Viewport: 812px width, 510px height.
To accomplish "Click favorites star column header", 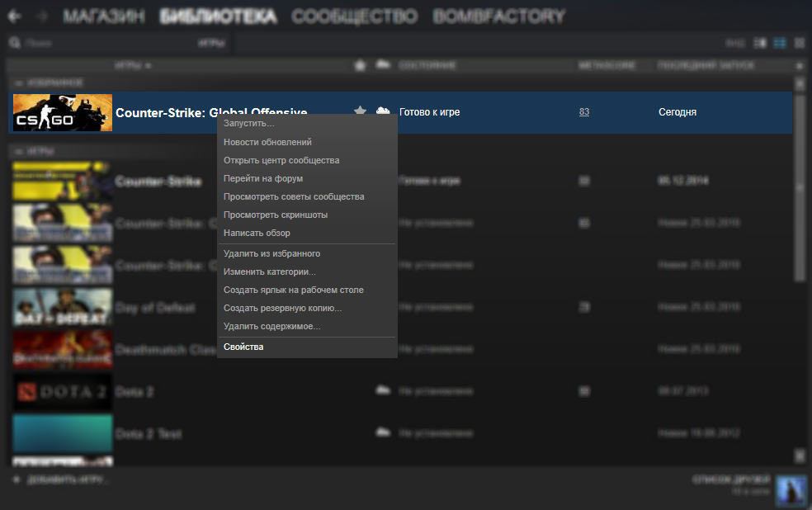I will (x=360, y=65).
